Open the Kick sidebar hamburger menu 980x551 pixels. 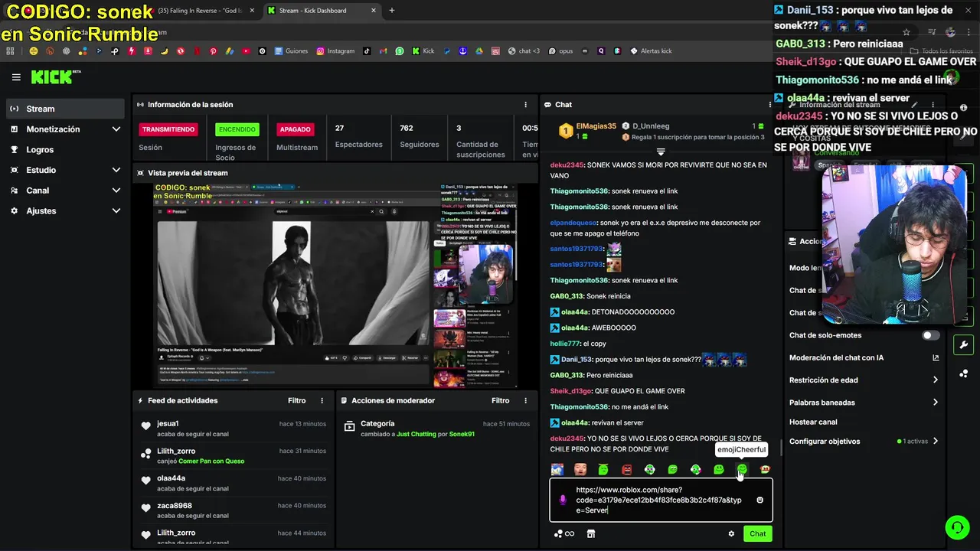(x=16, y=77)
